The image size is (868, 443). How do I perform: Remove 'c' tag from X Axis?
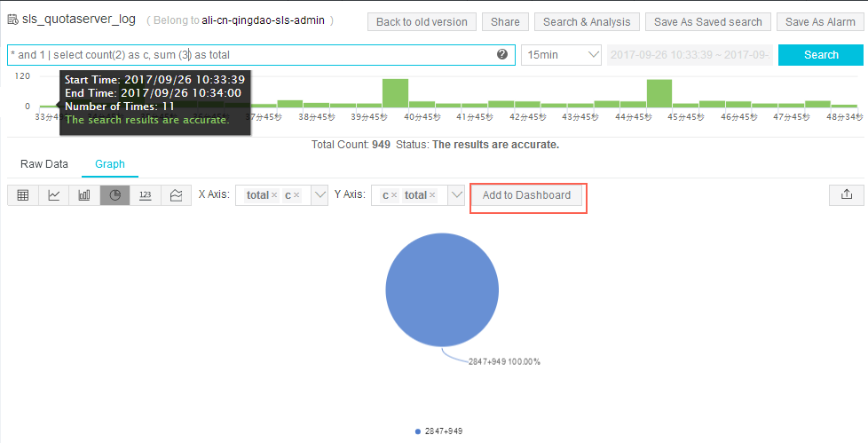coord(297,195)
